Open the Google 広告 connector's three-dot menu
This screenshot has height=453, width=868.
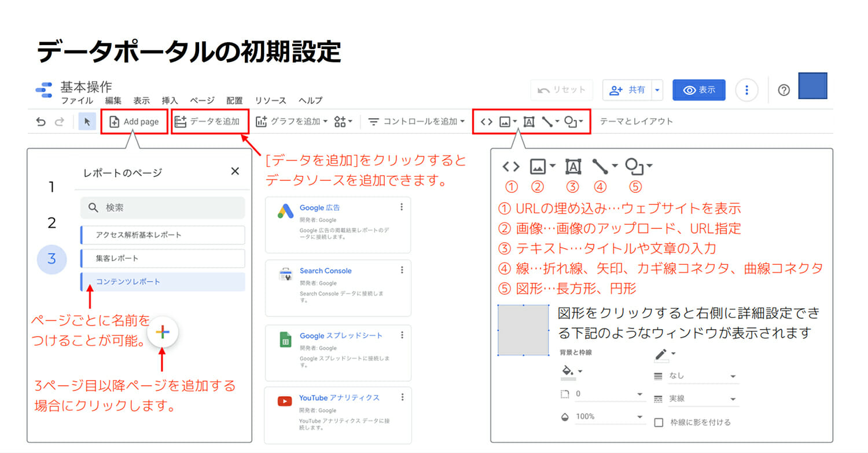[x=402, y=207]
